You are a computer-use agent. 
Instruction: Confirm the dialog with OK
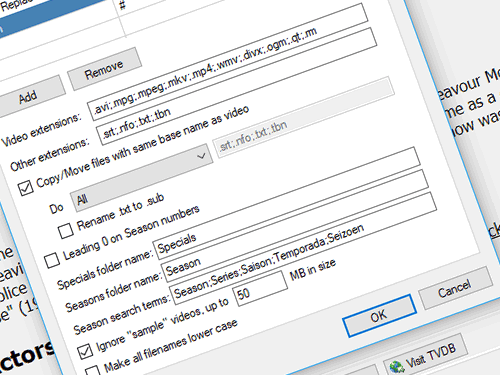pos(379,316)
